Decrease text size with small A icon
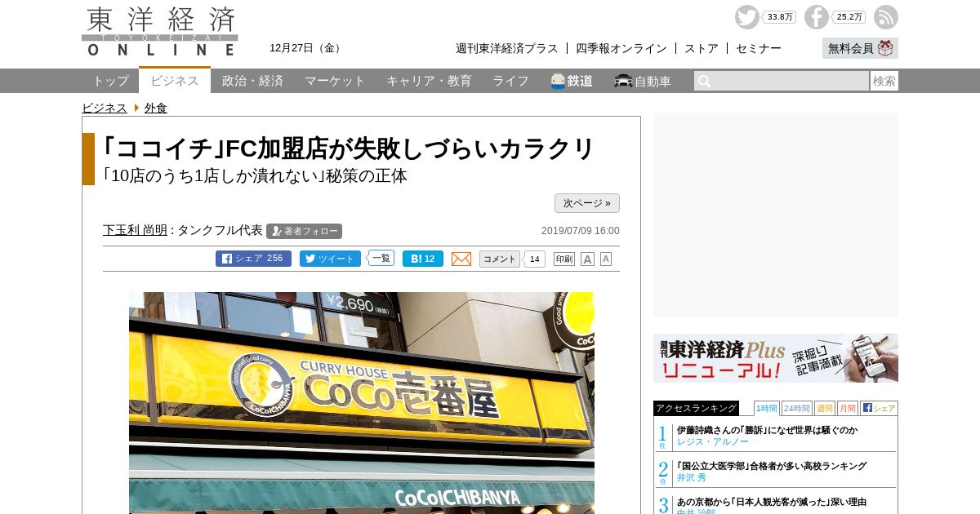The width and height of the screenshot is (980, 514). (x=606, y=259)
